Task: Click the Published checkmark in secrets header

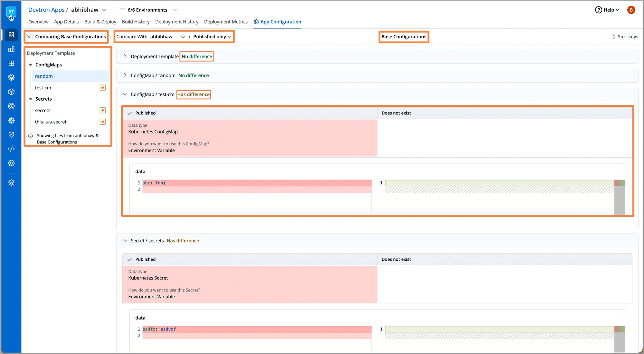Action: [130, 260]
